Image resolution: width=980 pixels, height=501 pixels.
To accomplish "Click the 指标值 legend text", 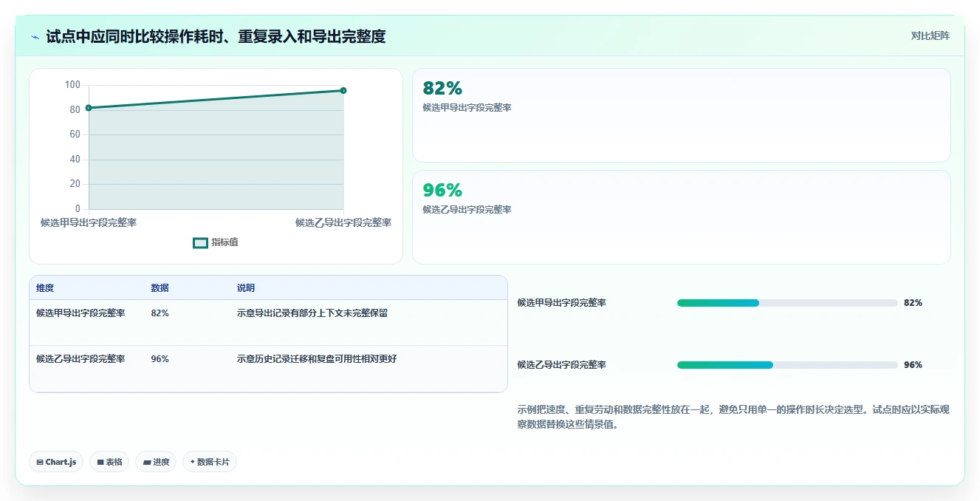I will 225,242.
